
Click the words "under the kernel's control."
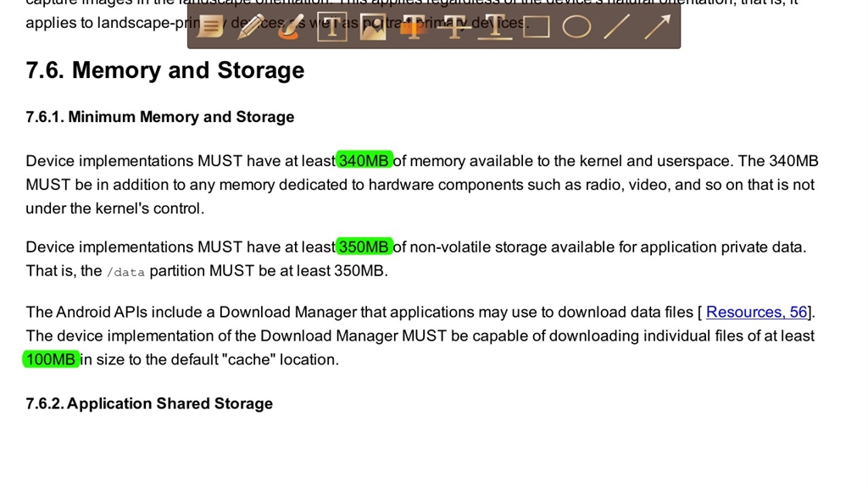pos(115,208)
